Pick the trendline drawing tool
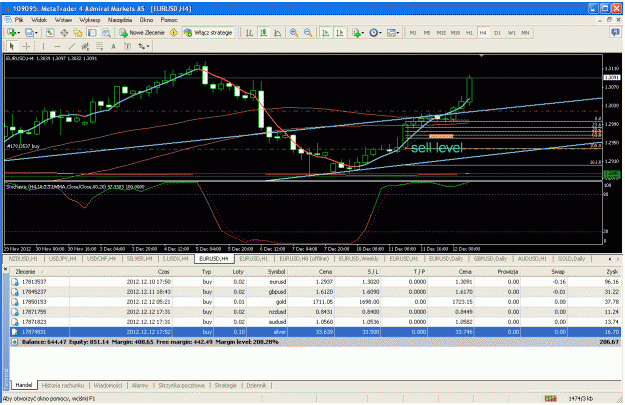This screenshot has height=405, width=625. coord(71,46)
